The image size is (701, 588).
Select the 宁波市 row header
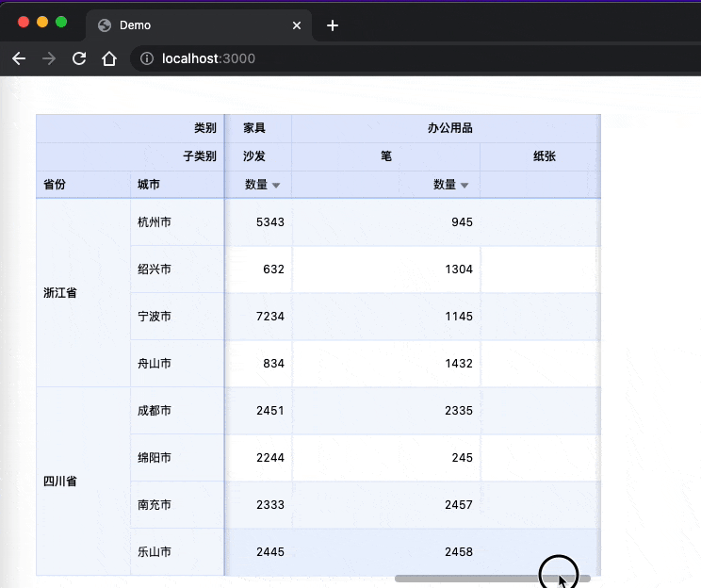[x=177, y=316]
